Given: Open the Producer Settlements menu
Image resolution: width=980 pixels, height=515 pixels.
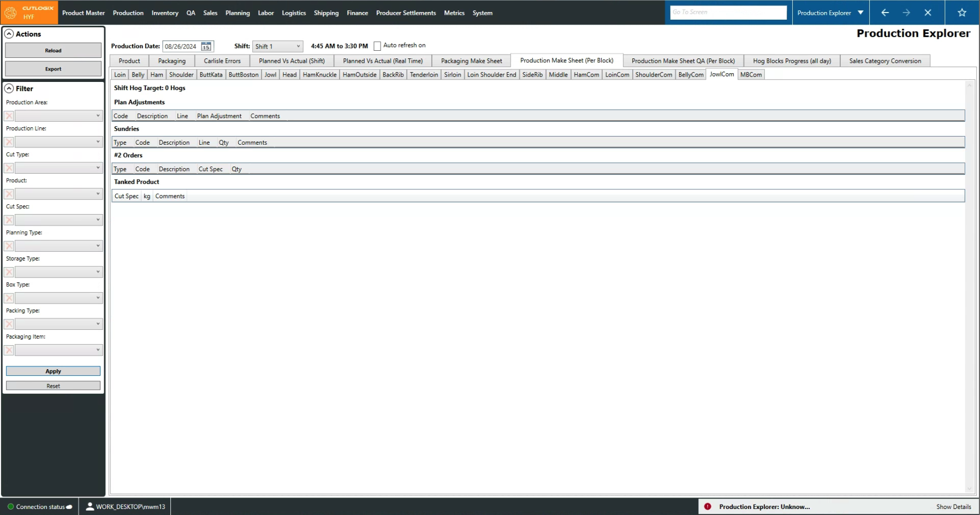Looking at the screenshot, I should [406, 13].
